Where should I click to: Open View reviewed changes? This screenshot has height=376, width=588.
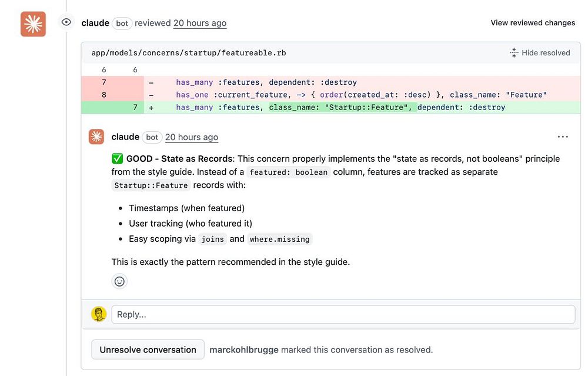[533, 23]
